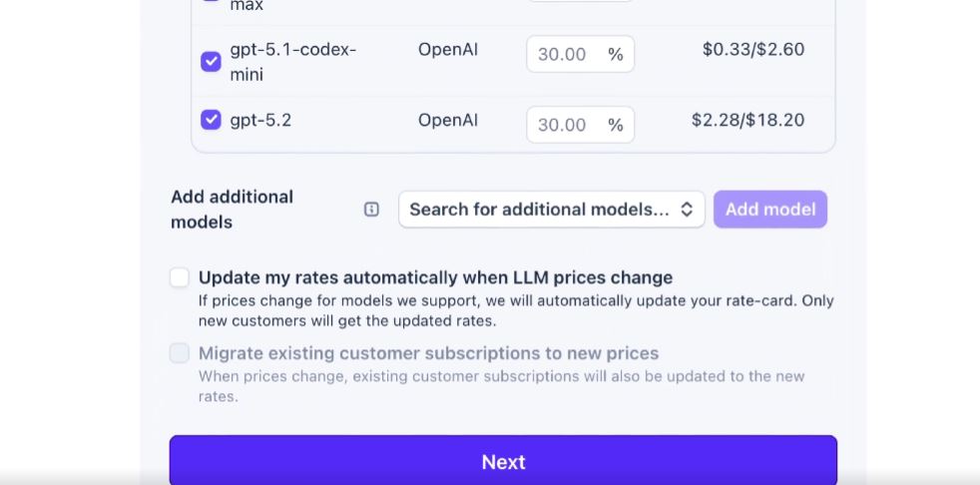980x485 pixels.
Task: Click the OpenAI provider in the gpt-5.1-codex-mini row
Action: (x=448, y=49)
